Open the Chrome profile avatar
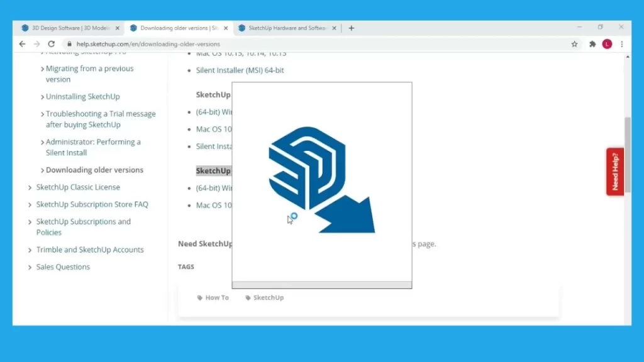This screenshot has height=362, width=644. pos(607,44)
